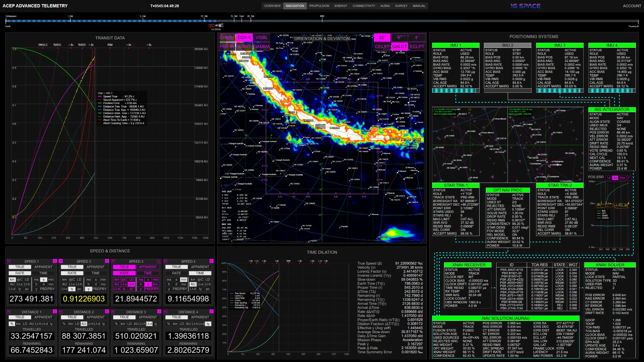
Task: Enable the SYNTH sky map layer
Action: tap(227, 38)
